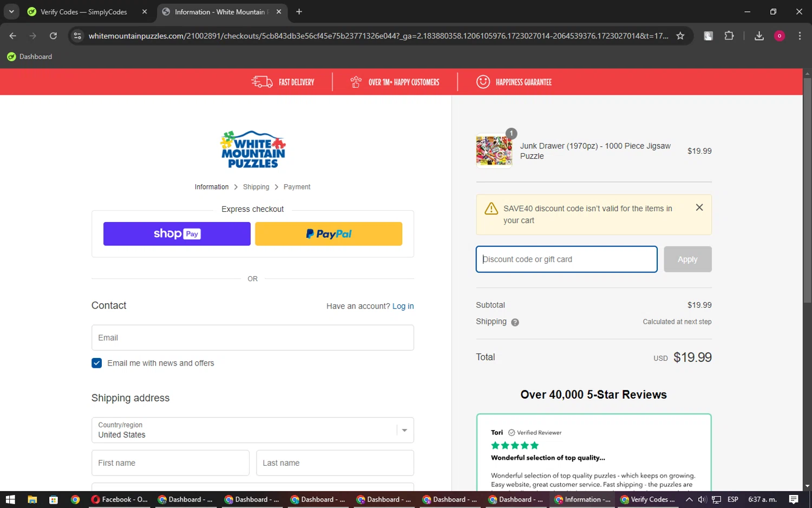This screenshot has width=812, height=508.
Task: Close the Verify Codes tab
Action: coord(145,11)
